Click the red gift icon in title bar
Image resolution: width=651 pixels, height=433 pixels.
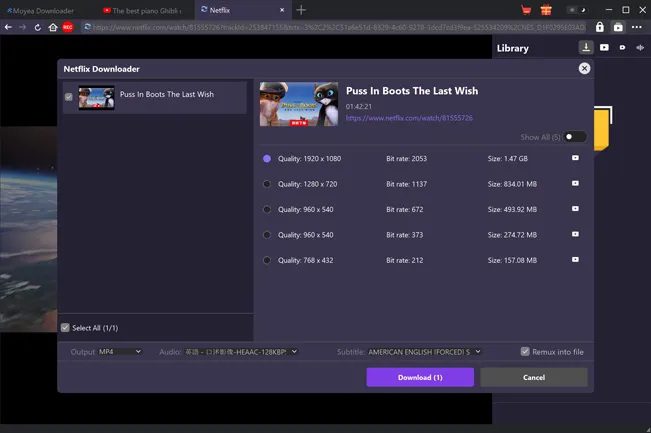click(545, 9)
